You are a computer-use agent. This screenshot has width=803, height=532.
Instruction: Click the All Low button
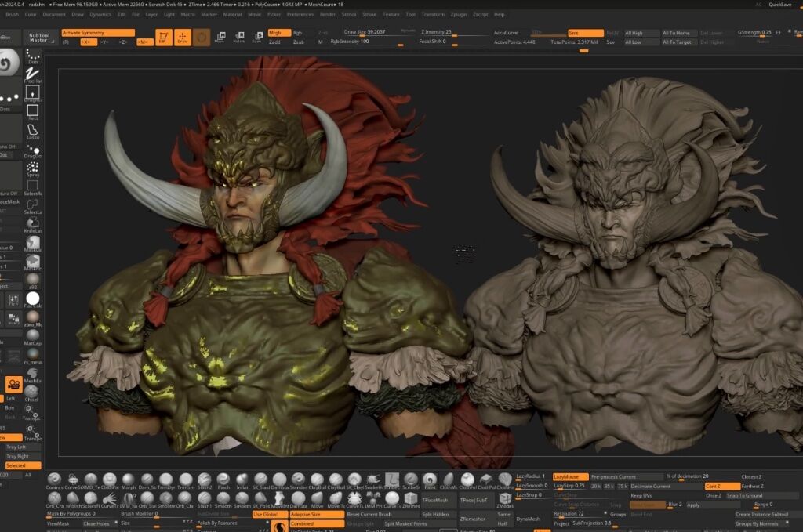(641, 42)
